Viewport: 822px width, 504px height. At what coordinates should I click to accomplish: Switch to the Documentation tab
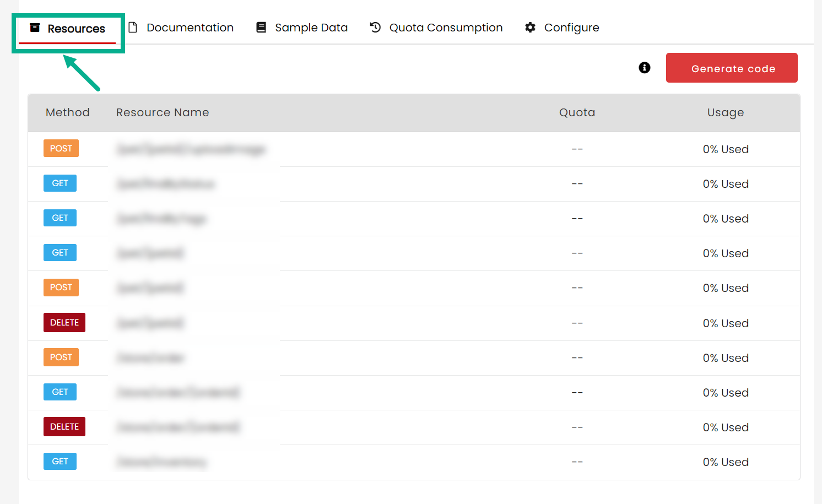(190, 28)
